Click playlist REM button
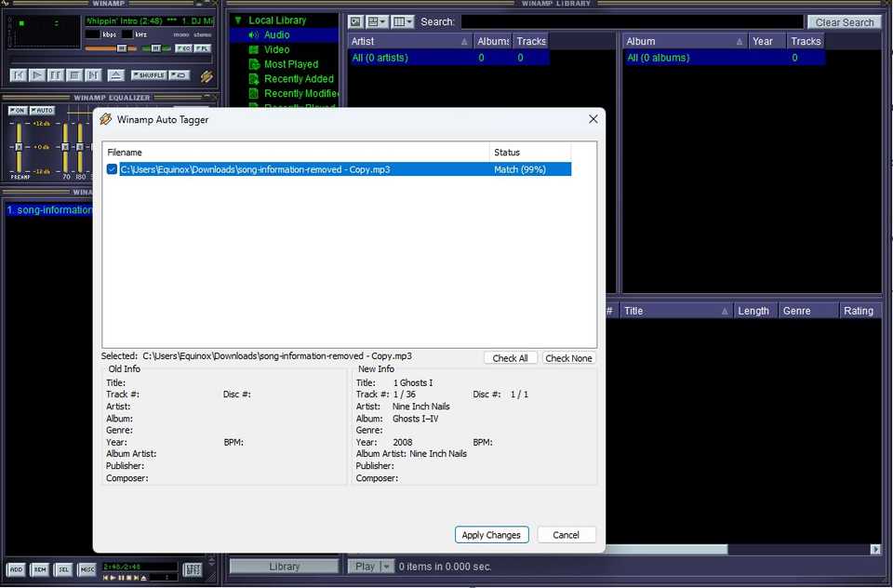Viewport: 893px width, 588px height. (x=40, y=569)
